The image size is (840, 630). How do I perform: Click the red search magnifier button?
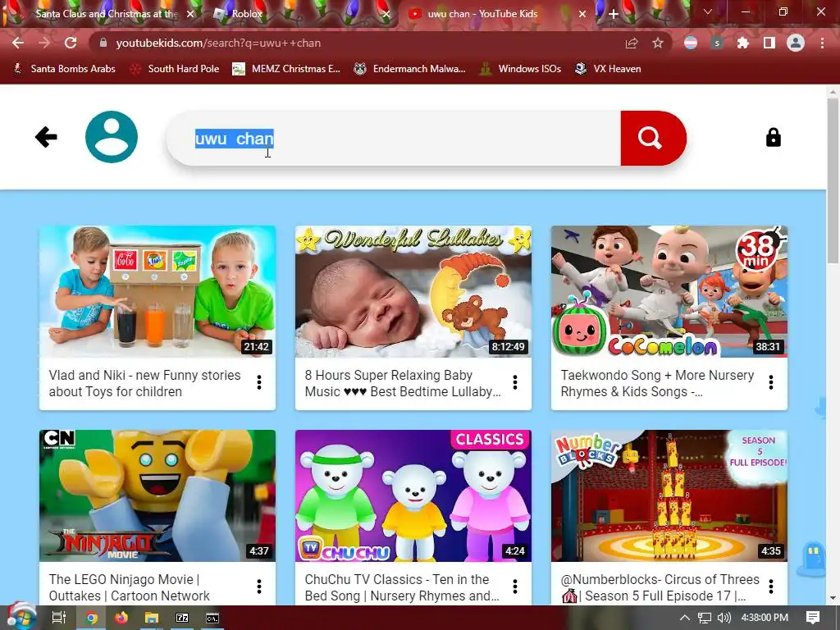point(653,138)
